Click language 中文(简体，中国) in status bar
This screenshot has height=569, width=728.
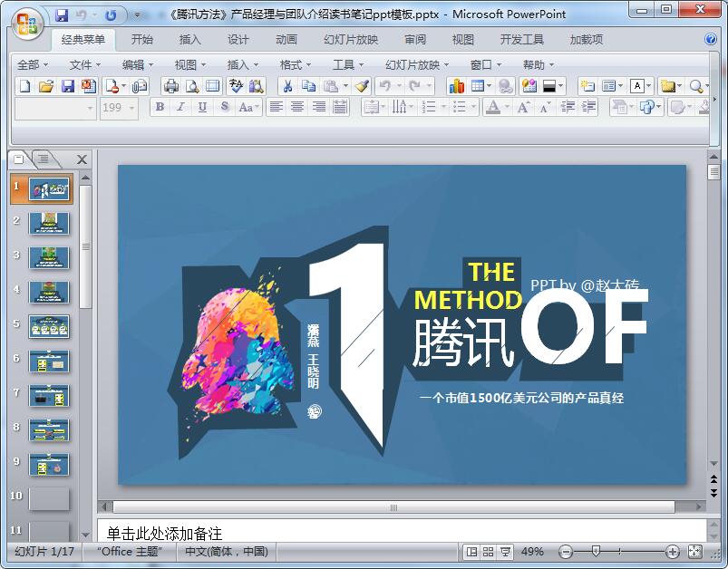pos(226,552)
